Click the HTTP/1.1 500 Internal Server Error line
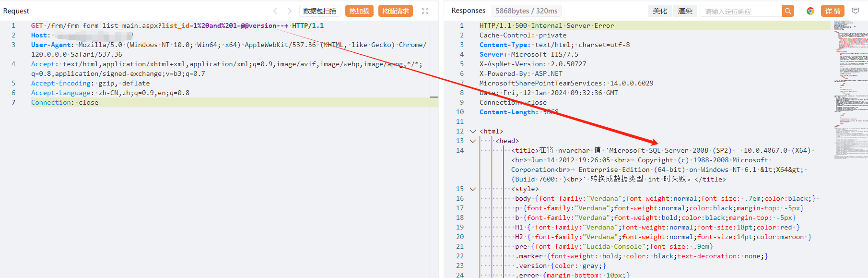868x278 pixels. coord(547,25)
